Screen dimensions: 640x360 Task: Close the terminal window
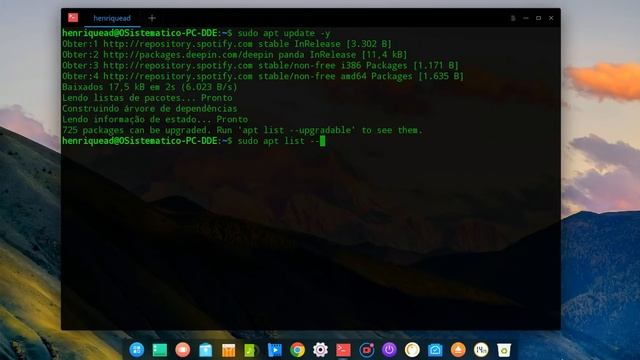[551, 18]
